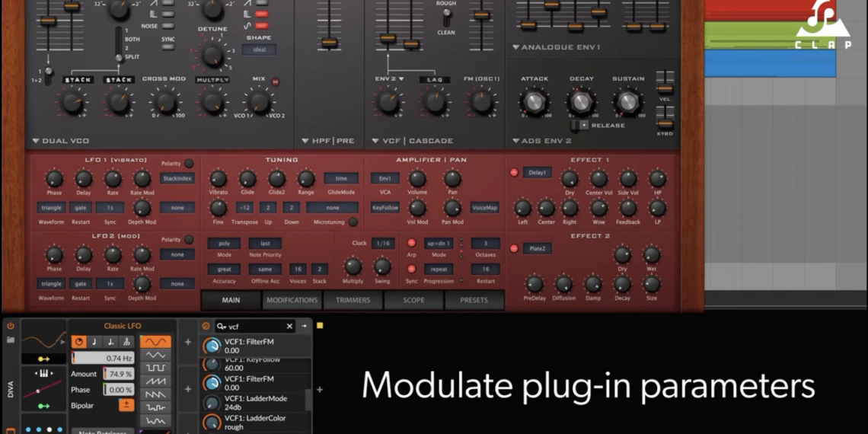Select the triplet-note timebase icon
This screenshot has height=434, width=868.
point(126,342)
